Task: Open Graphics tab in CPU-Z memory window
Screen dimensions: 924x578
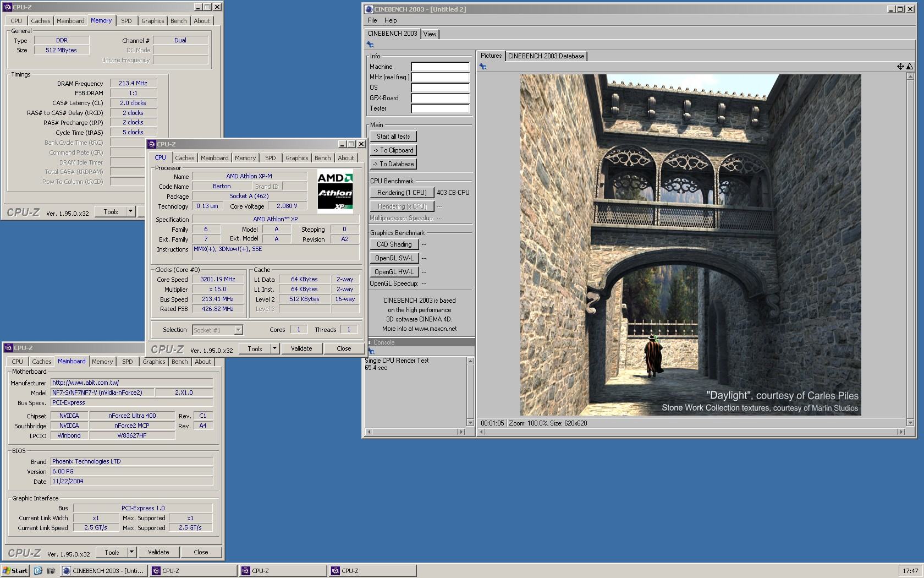Action: click(153, 21)
